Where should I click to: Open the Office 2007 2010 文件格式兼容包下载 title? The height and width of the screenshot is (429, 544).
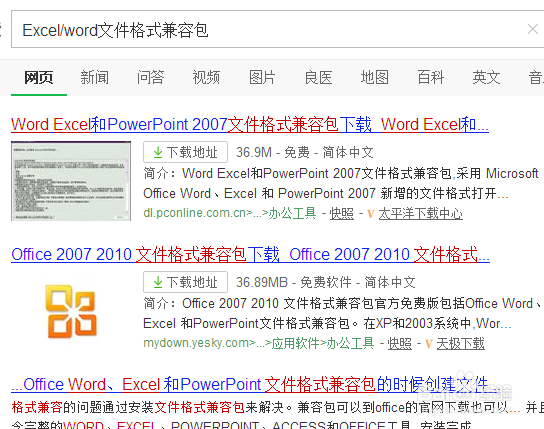[x=250, y=255]
